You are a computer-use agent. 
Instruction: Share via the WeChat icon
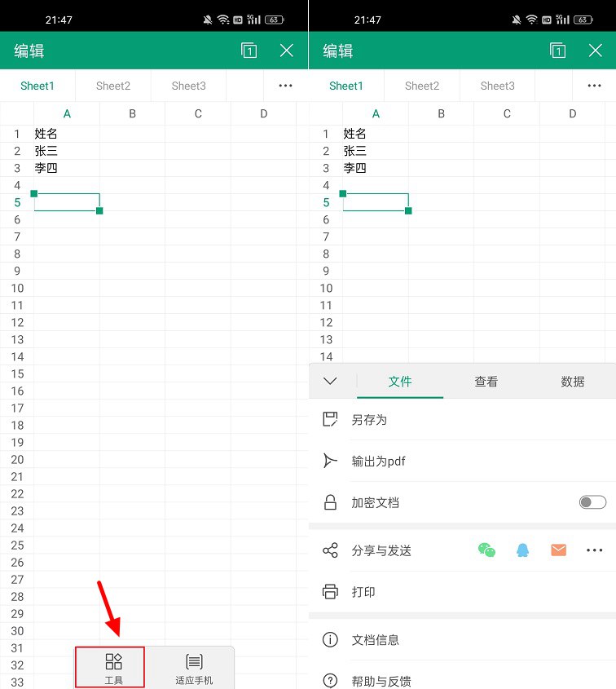(486, 550)
